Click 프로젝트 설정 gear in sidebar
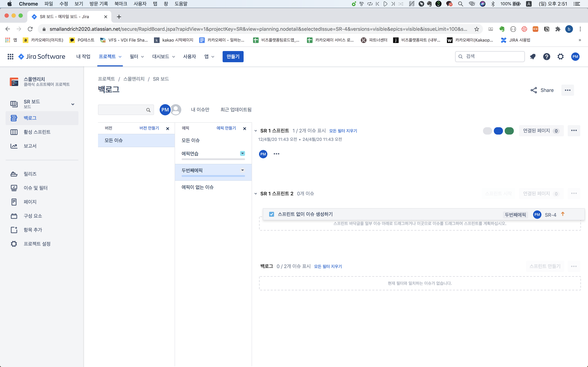This screenshot has height=367, width=588. tap(14, 244)
